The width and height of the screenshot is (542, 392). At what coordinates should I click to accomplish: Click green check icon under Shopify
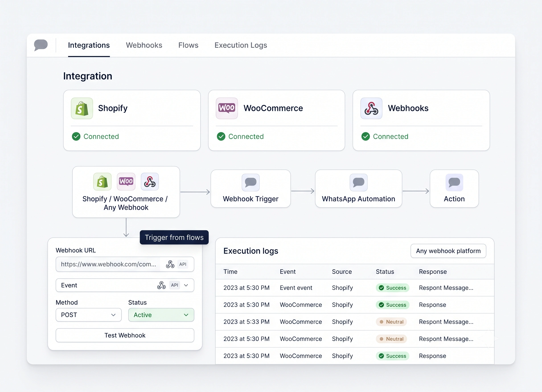click(x=76, y=136)
